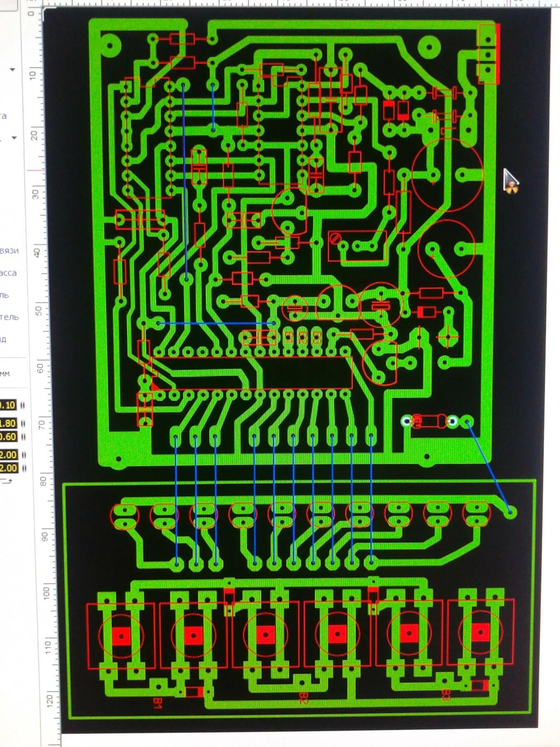Click the swap arrows icon below the 2.00 values
Screen dimensions: 560x747
pyautogui.click(x=7, y=481)
